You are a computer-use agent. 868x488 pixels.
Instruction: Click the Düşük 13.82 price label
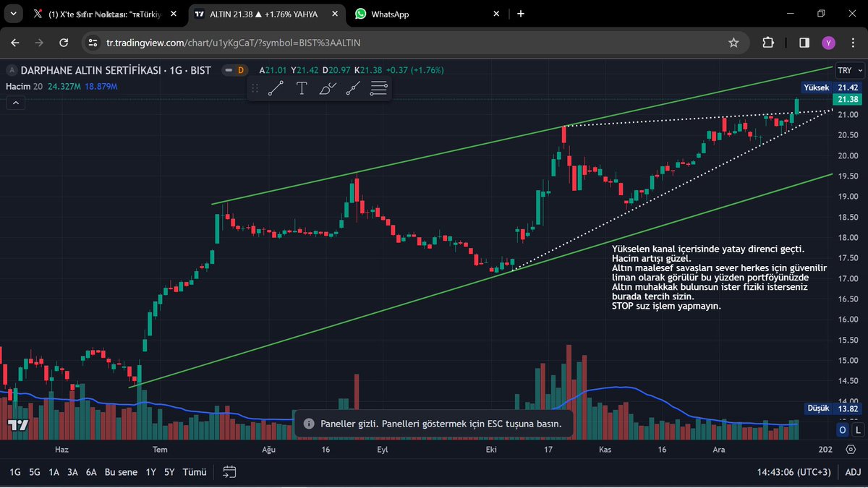click(834, 408)
